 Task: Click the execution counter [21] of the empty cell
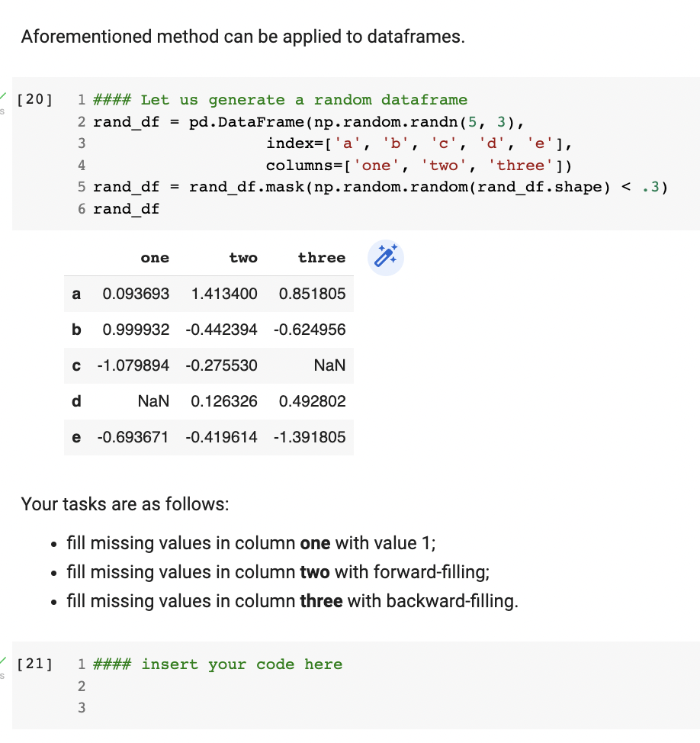pos(34,664)
